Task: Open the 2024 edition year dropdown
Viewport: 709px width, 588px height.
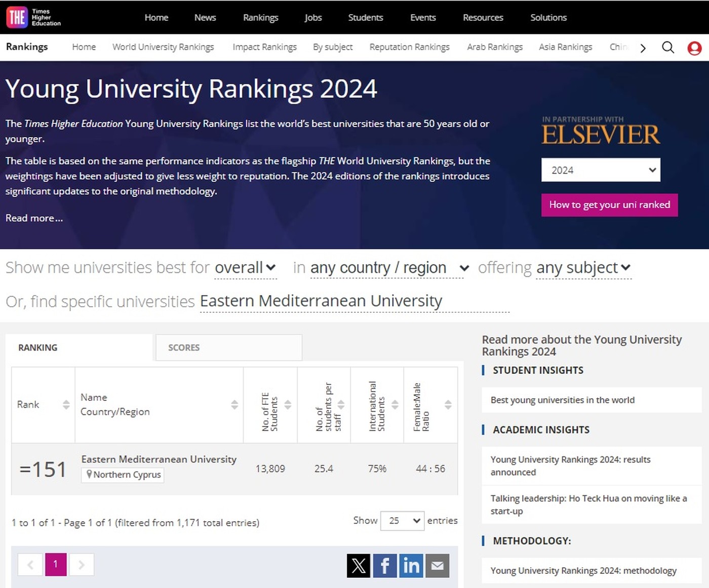Action: tap(601, 170)
